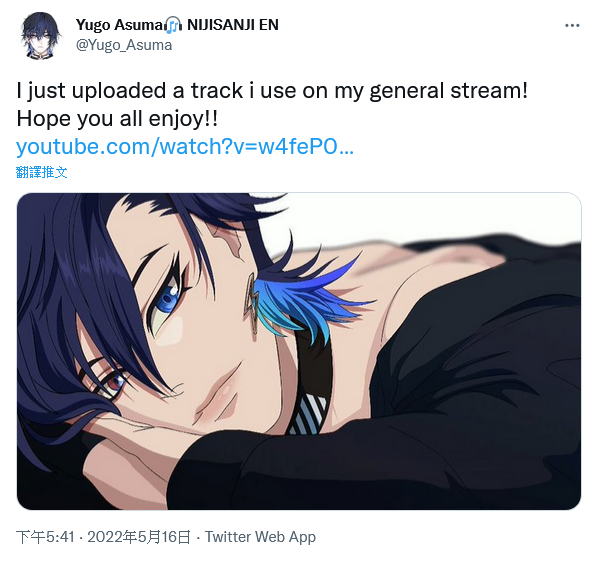This screenshot has height=562, width=598.
Task: Click the headphone emoji beside the name
Action: click(174, 25)
